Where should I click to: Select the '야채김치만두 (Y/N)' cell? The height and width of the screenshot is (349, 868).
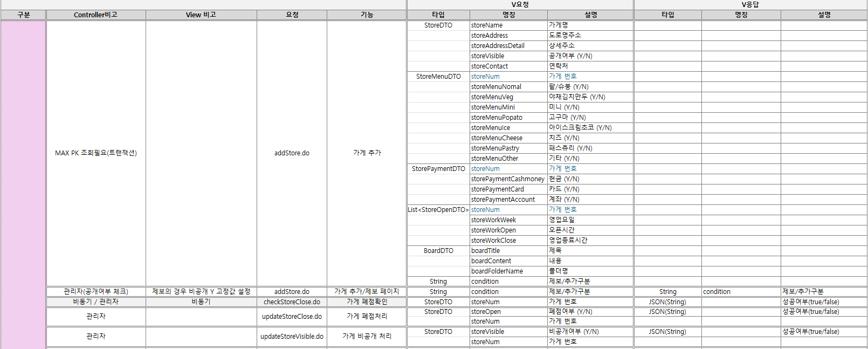point(590,97)
